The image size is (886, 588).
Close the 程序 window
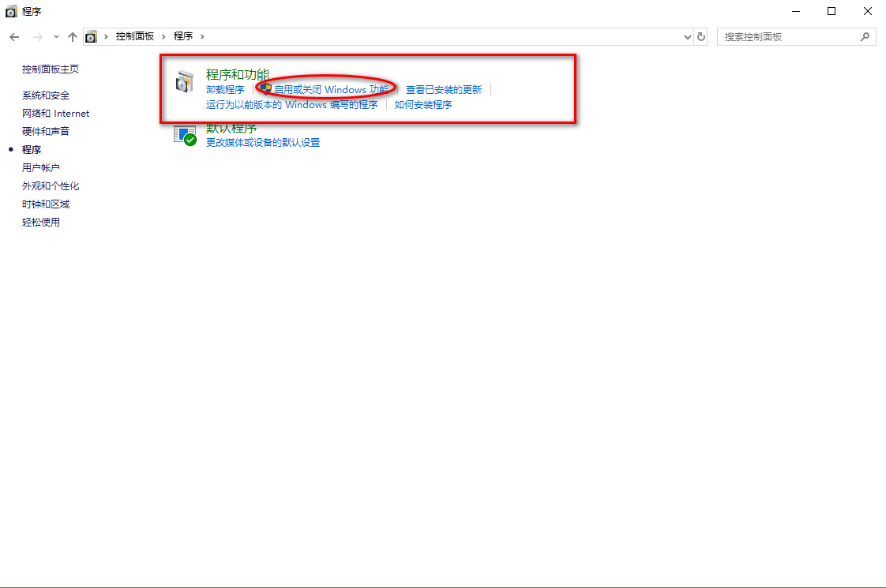coord(867,11)
